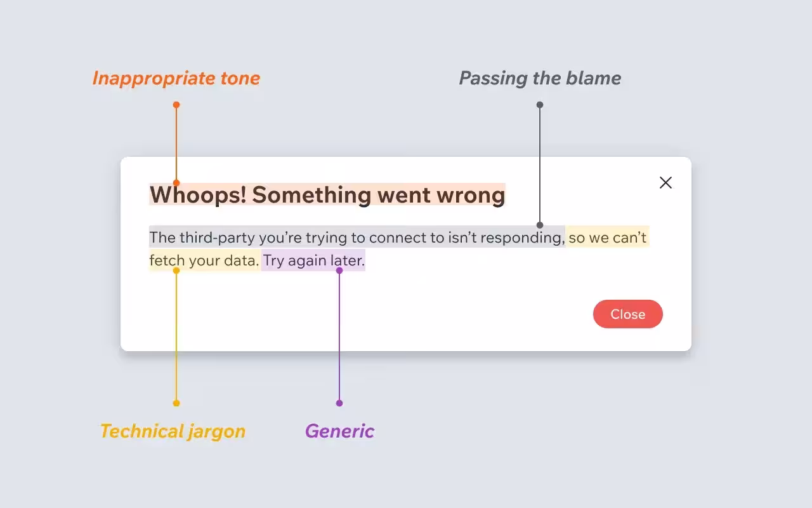Click the gray dot touching the first sentence
Image resolution: width=812 pixels, height=508 pixels.
coord(539,224)
